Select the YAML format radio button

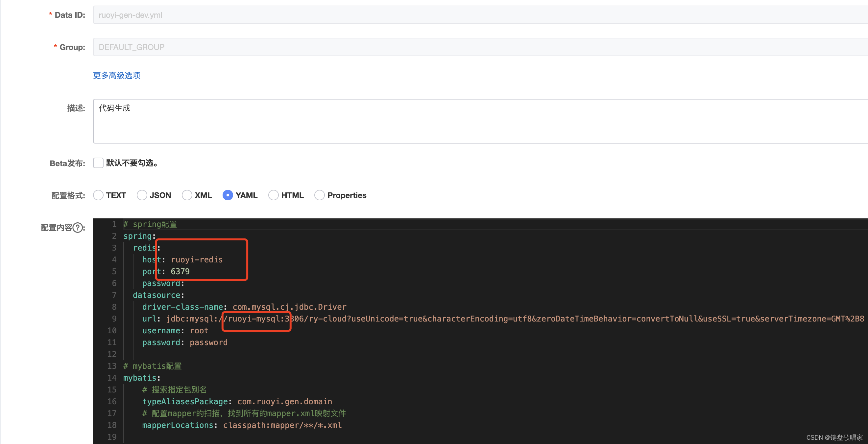coord(228,195)
